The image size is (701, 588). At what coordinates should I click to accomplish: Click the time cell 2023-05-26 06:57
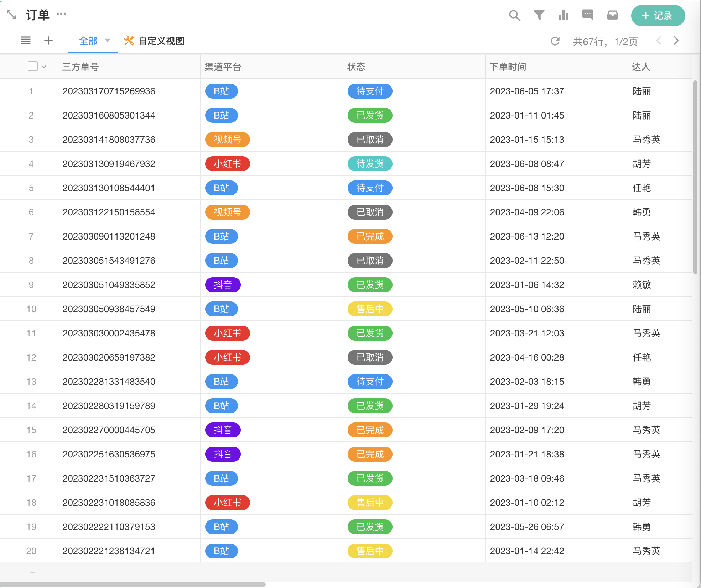pyautogui.click(x=527, y=527)
